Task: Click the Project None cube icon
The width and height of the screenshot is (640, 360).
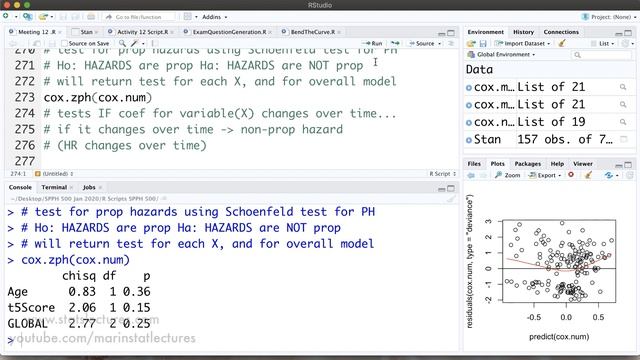Action: [585, 17]
